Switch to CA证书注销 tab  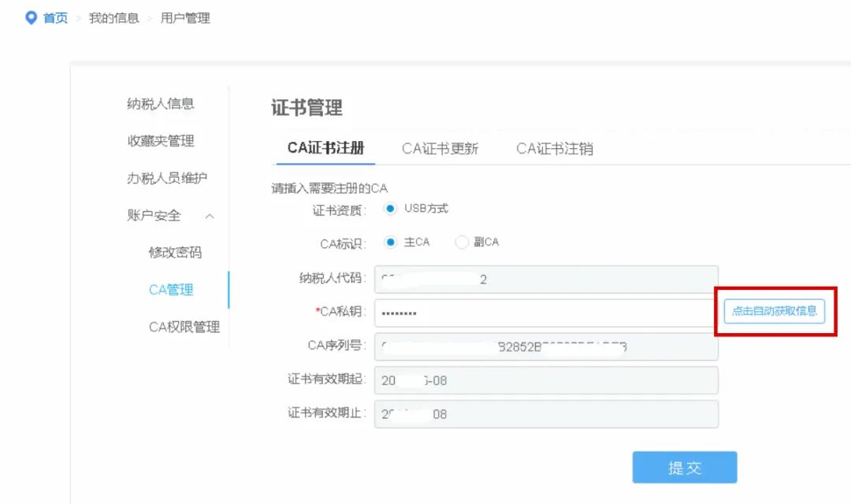[555, 149]
